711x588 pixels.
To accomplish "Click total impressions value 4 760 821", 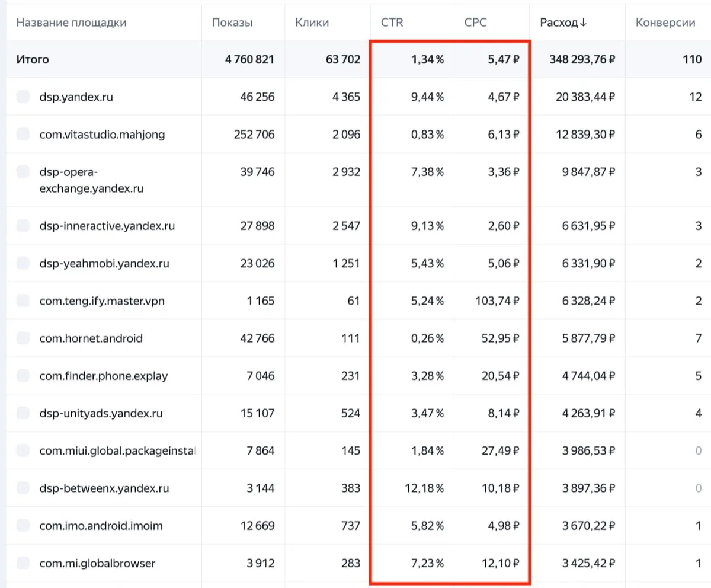I will click(x=249, y=59).
